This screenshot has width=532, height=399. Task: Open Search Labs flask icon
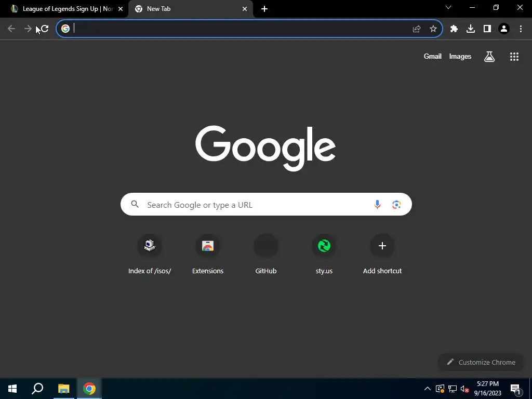(489, 57)
